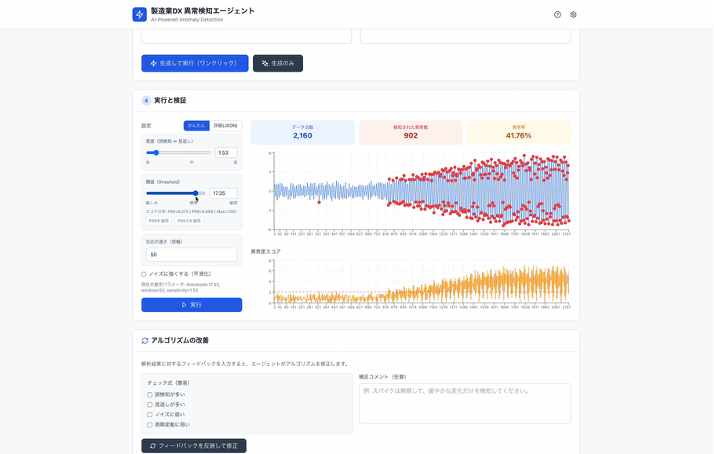714x454 pixels.
Task: Enable the ノイズに強くする smoothing checkbox
Action: click(144, 273)
